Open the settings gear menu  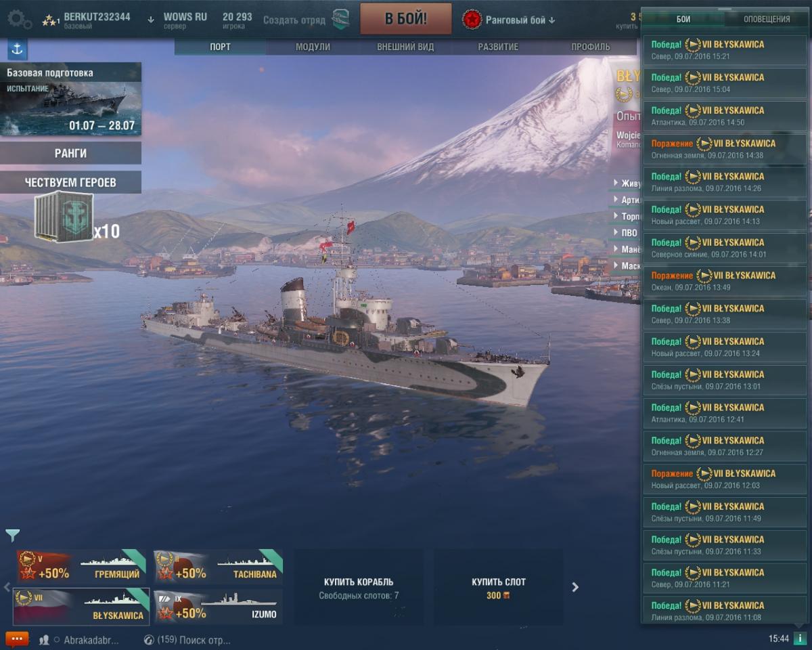pyautogui.click(x=19, y=19)
